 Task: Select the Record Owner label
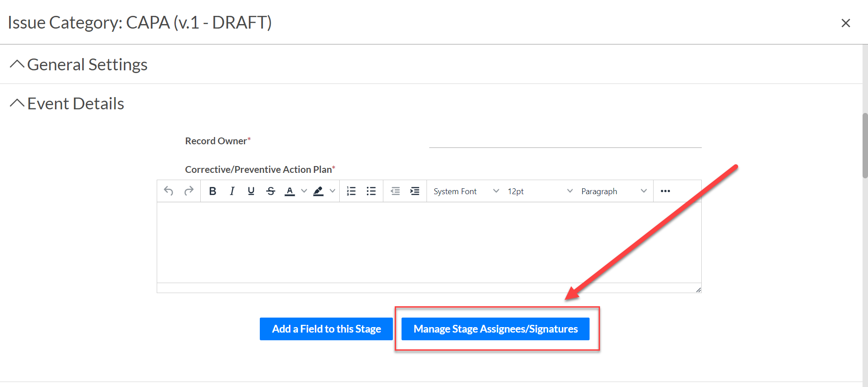pyautogui.click(x=218, y=141)
